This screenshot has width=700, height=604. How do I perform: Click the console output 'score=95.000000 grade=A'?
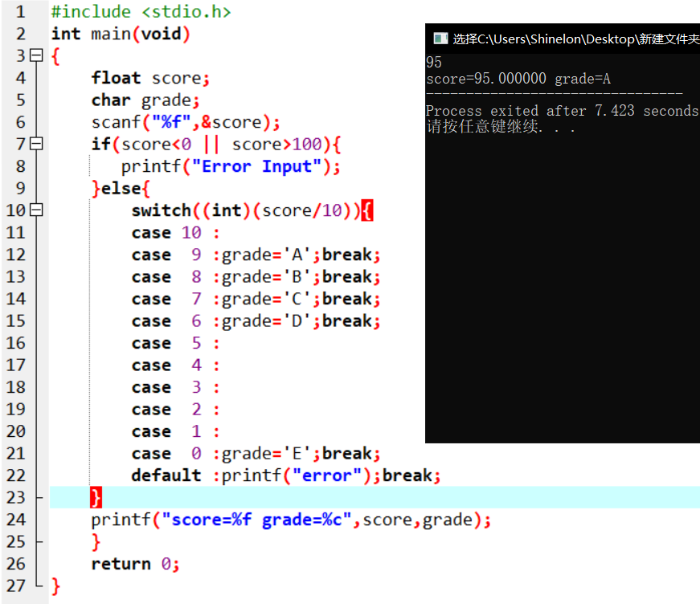coord(518,79)
